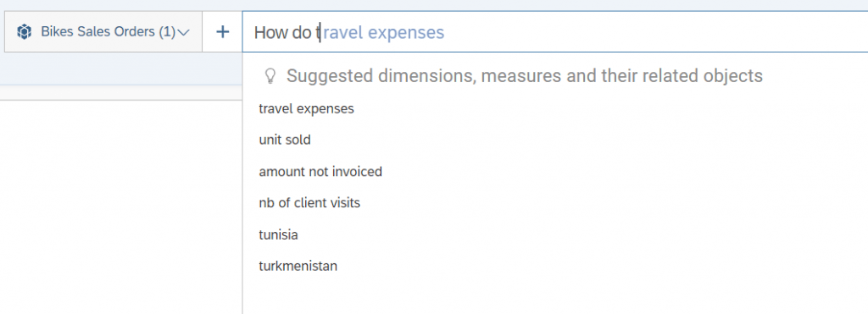The width and height of the screenshot is (868, 314).
Task: Click in the 'How do t' search query field
Action: 554,32
